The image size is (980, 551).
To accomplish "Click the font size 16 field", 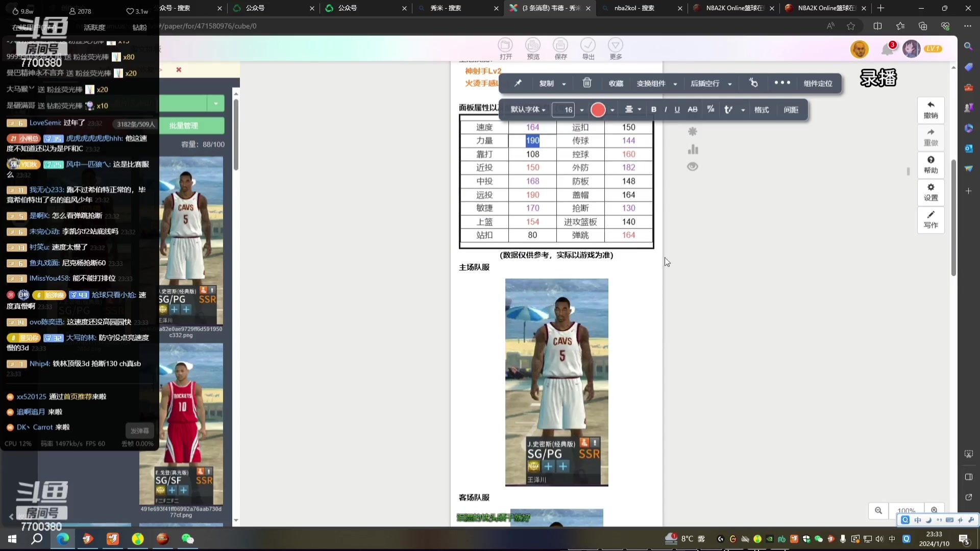I will 564,110.
